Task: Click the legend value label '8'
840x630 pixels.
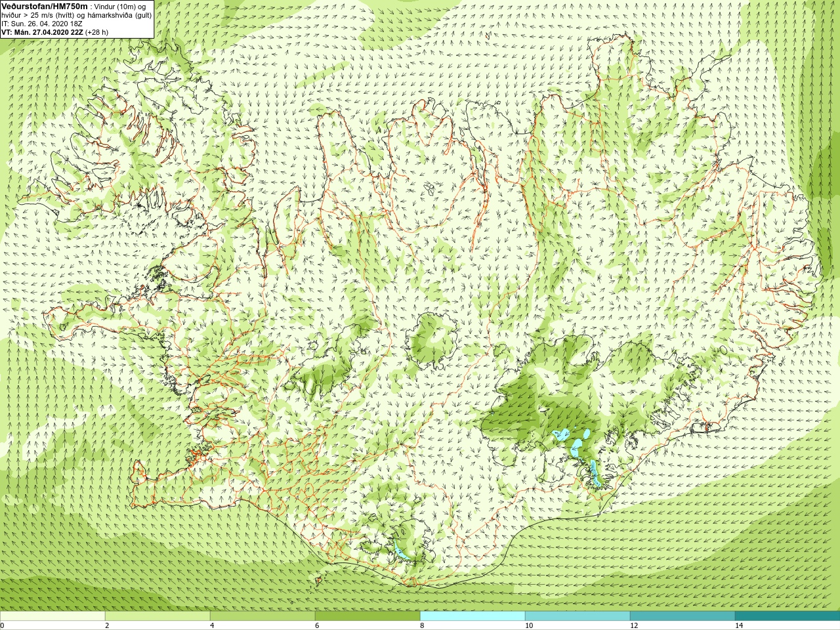Action: coord(423,625)
